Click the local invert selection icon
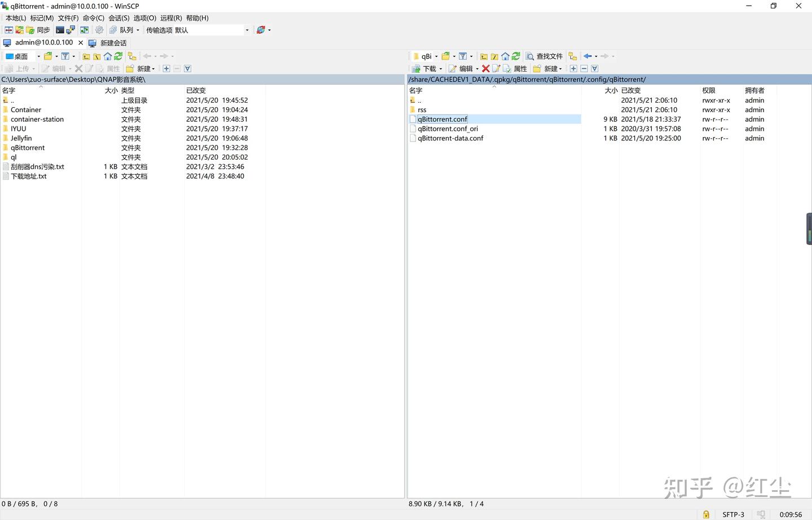The height and width of the screenshot is (520, 812). point(188,68)
